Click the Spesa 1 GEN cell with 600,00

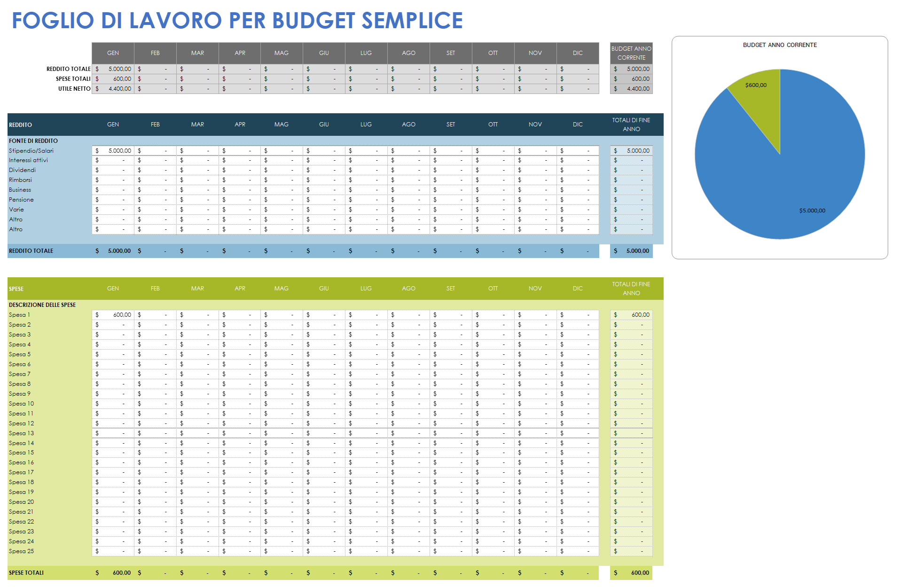pos(113,315)
